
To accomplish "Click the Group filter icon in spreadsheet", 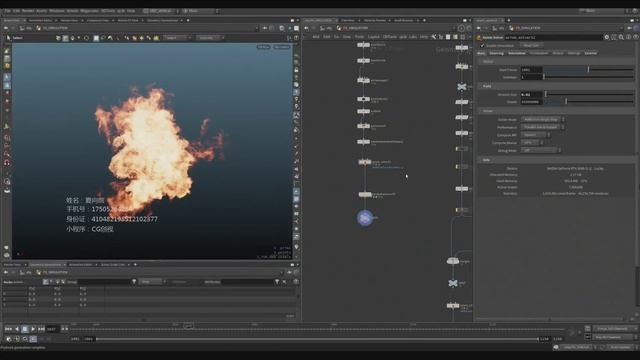I will (x=134, y=282).
